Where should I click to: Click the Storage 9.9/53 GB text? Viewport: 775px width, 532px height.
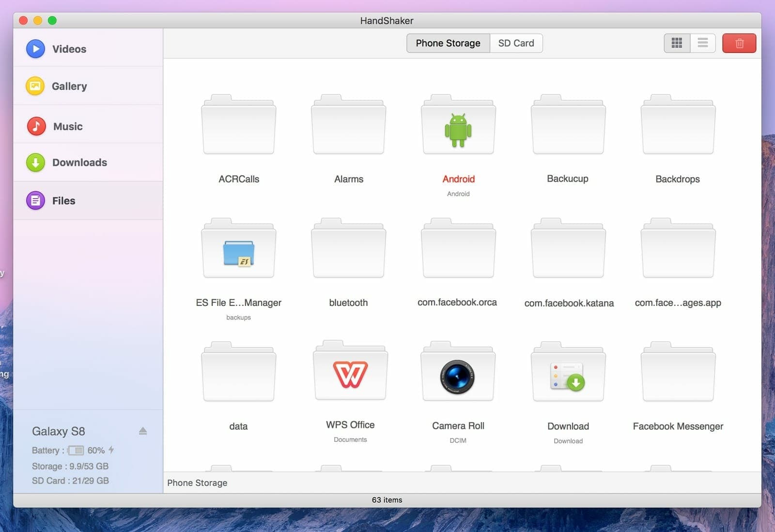click(70, 466)
